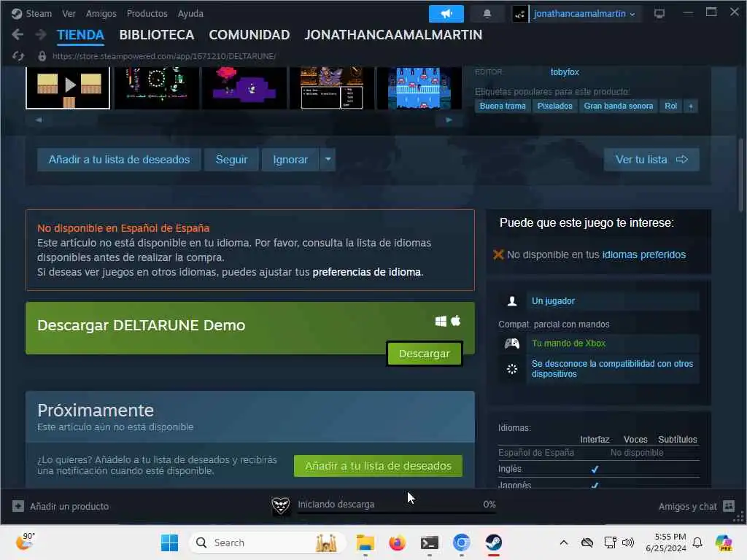The image size is (747, 560).
Task: Go back with the left arrow
Action: (18, 34)
